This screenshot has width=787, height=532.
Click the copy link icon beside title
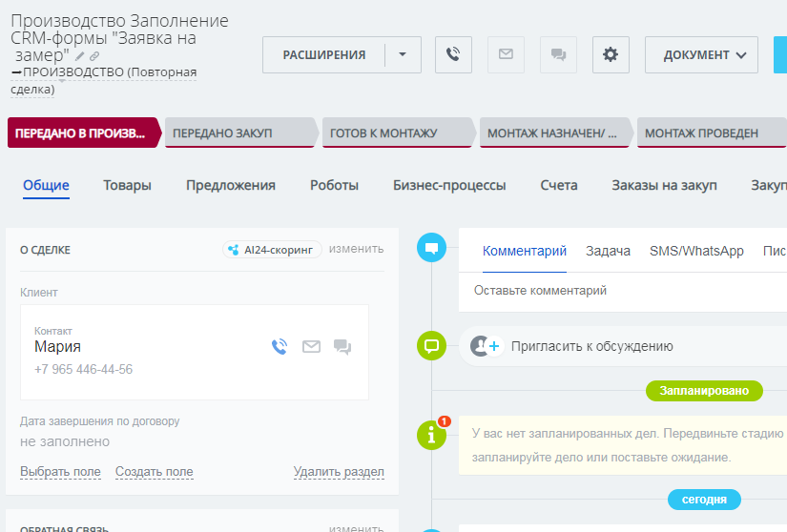pyautogui.click(x=94, y=57)
